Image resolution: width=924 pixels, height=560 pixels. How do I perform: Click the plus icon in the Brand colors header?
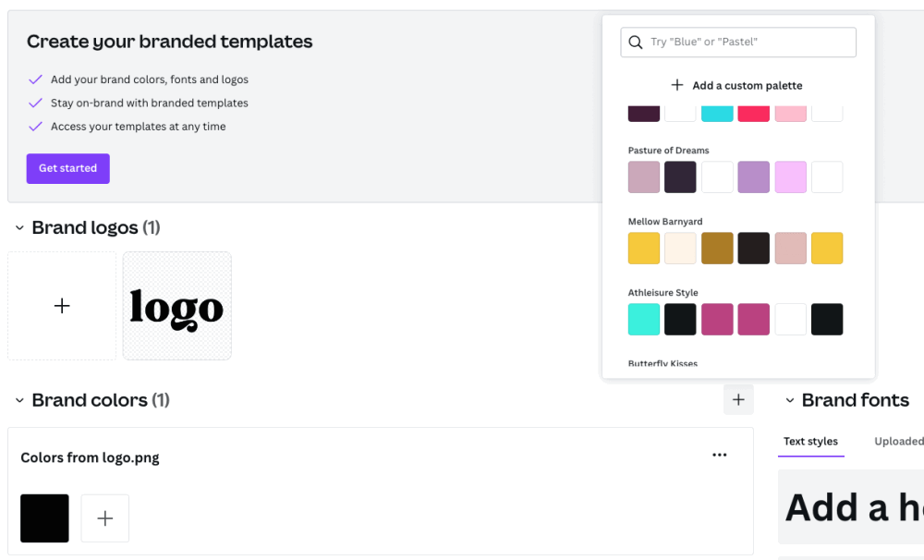coord(737,399)
